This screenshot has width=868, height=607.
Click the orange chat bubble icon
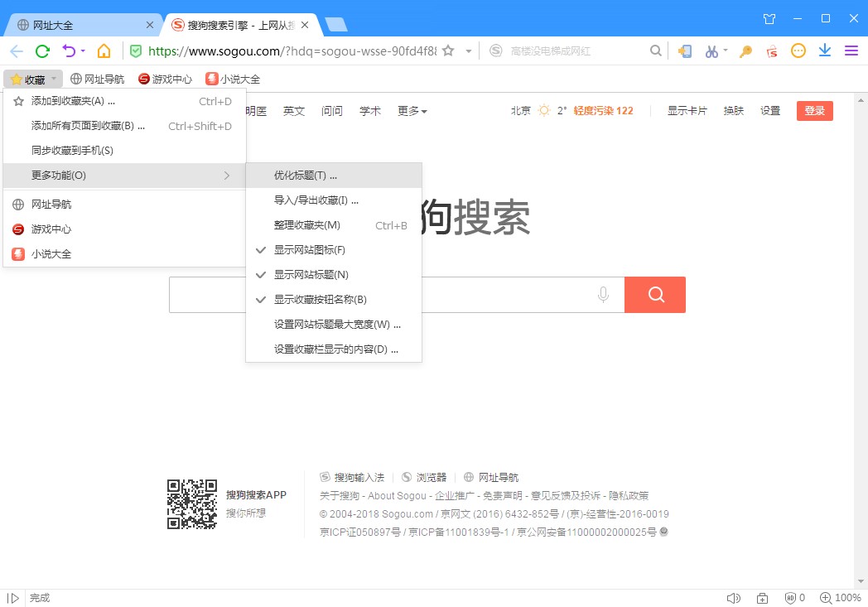(x=798, y=51)
